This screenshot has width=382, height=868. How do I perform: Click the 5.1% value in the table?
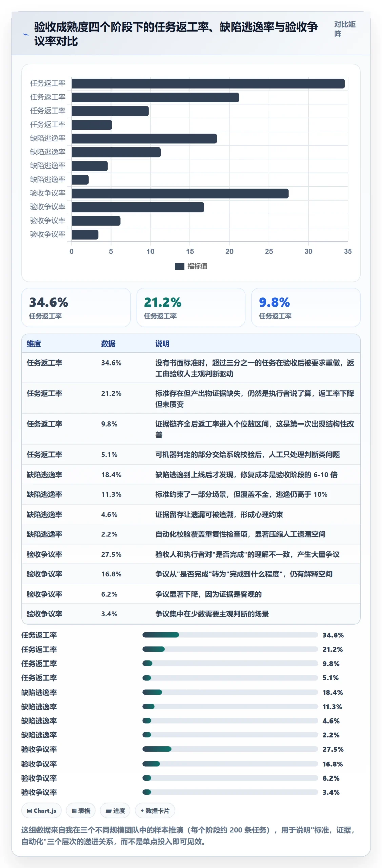point(109,455)
